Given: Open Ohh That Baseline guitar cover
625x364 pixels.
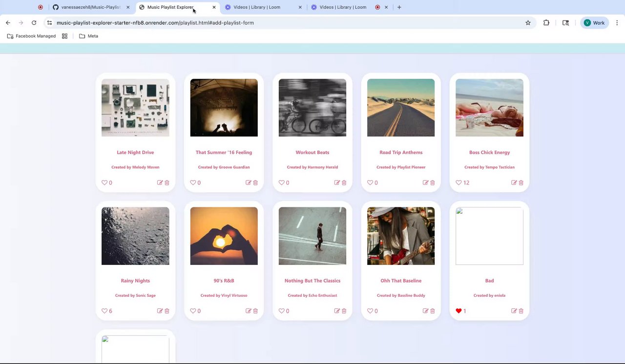Looking at the screenshot, I should (x=401, y=236).
